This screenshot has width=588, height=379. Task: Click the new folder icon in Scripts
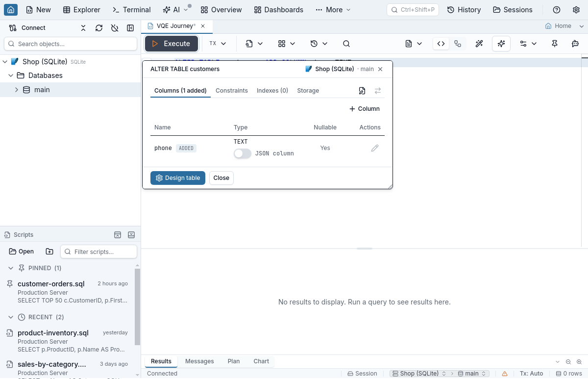click(49, 252)
